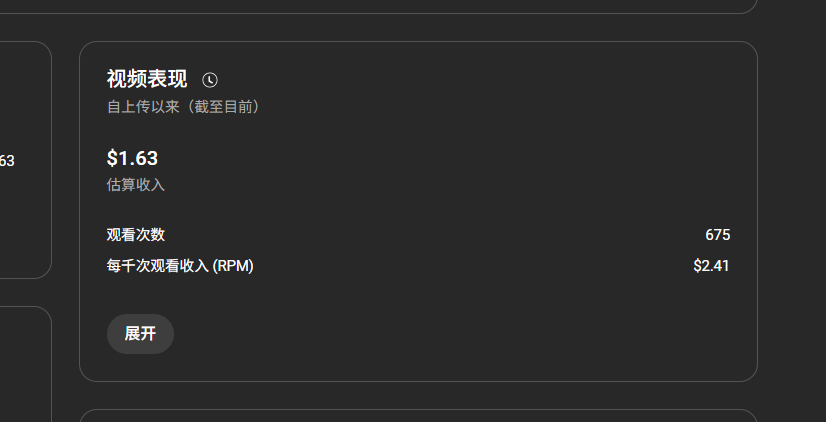
Task: Click the RPM text in parentheses
Action: pyautogui.click(x=233, y=266)
